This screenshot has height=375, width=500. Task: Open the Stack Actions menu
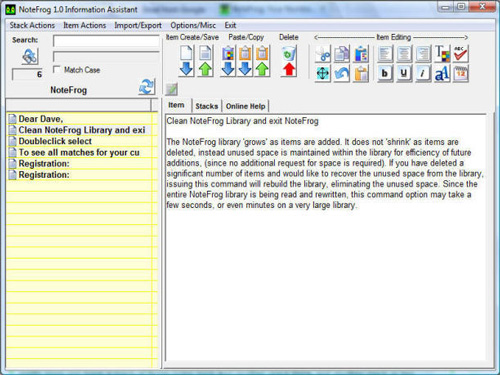pos(32,25)
